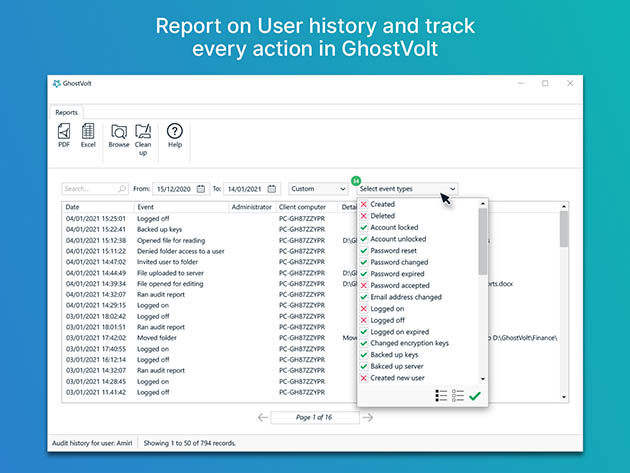Sort by the Date column header

pyautogui.click(x=98, y=207)
